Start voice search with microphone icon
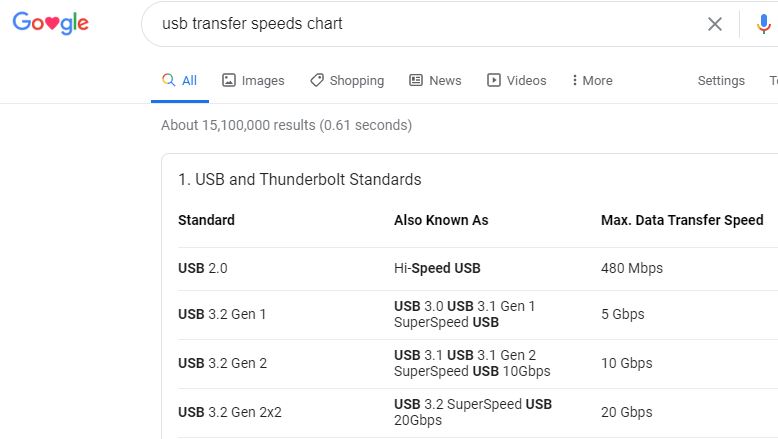 click(x=764, y=24)
